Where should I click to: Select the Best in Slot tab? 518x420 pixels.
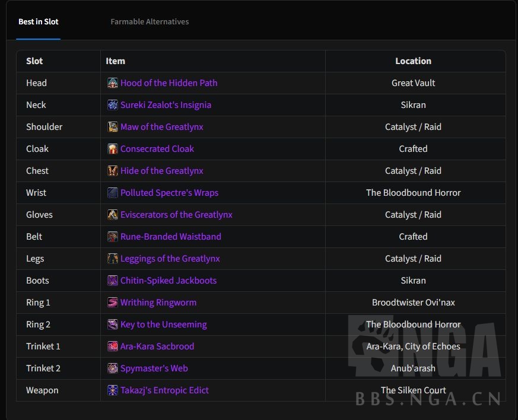pos(39,22)
